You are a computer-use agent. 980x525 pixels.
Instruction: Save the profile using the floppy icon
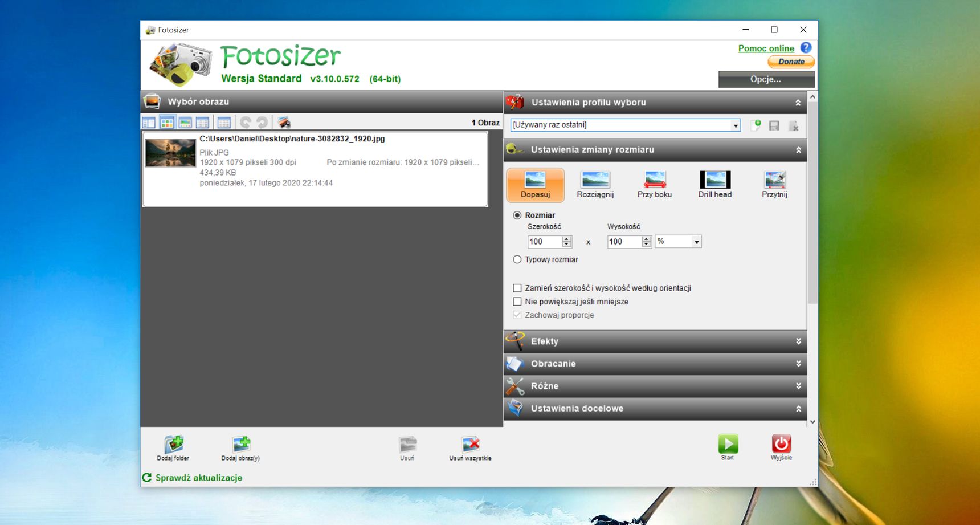pos(774,125)
